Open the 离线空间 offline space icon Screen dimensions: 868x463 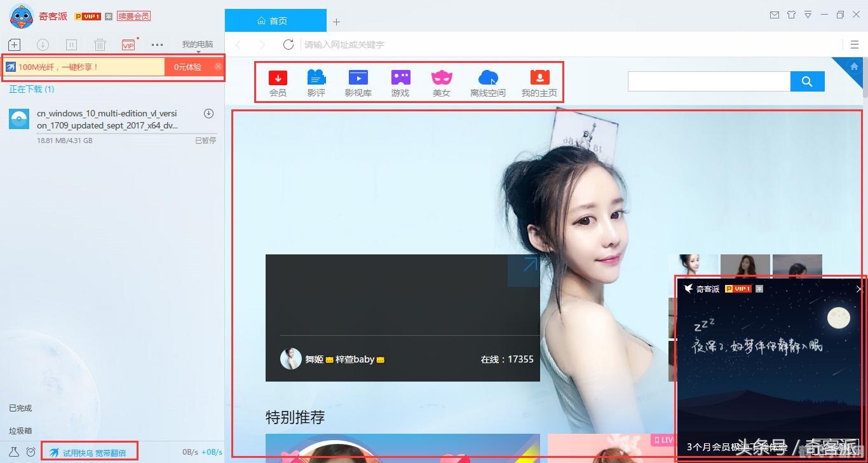(x=487, y=81)
